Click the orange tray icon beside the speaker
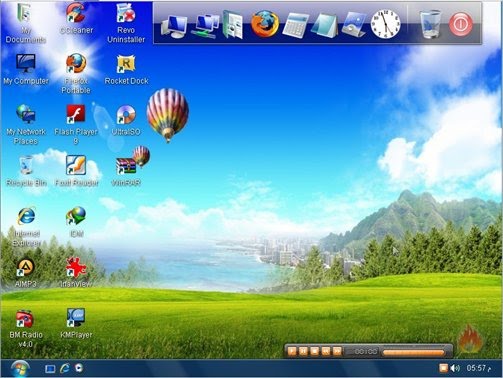 click(443, 368)
